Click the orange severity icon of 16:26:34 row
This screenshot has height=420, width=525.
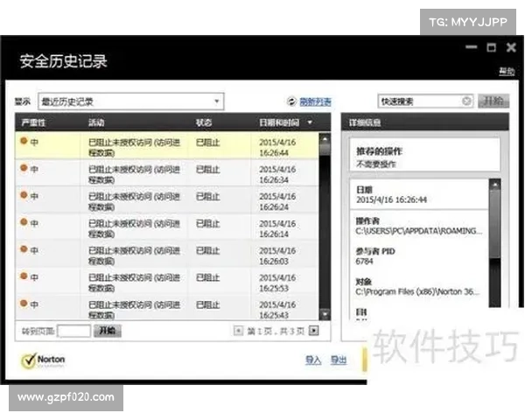click(x=24, y=168)
